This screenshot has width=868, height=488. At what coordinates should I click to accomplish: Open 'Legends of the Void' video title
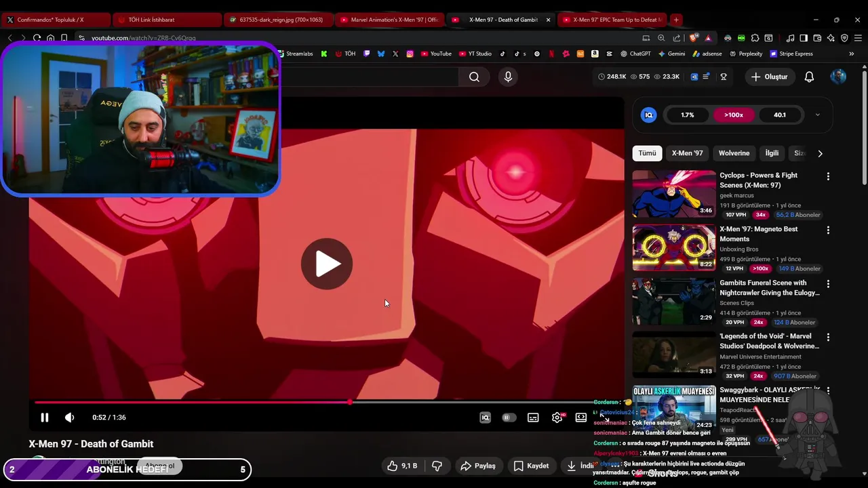point(769,341)
